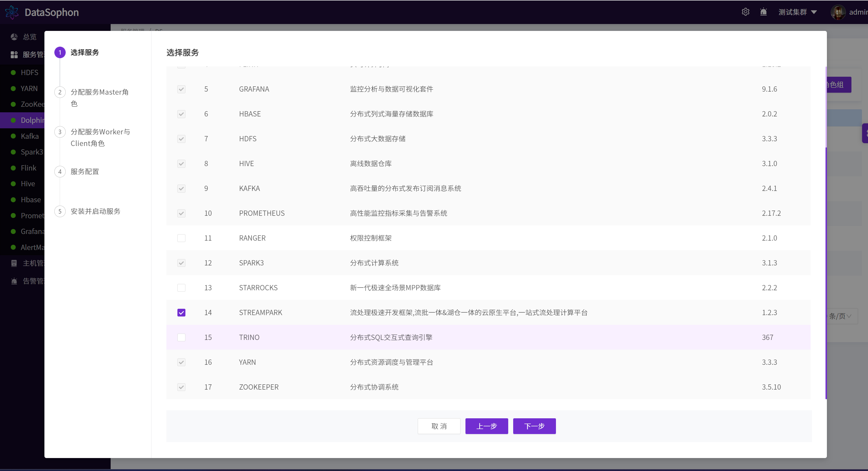The image size is (868, 471).
Task: Click the 权限控制框架 description
Action: pyautogui.click(x=371, y=238)
